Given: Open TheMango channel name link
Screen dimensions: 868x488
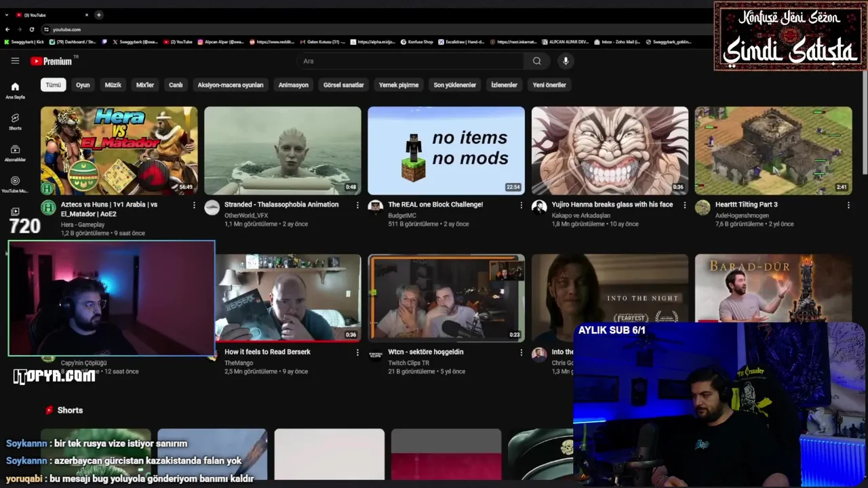Looking at the screenshot, I should tap(239, 363).
